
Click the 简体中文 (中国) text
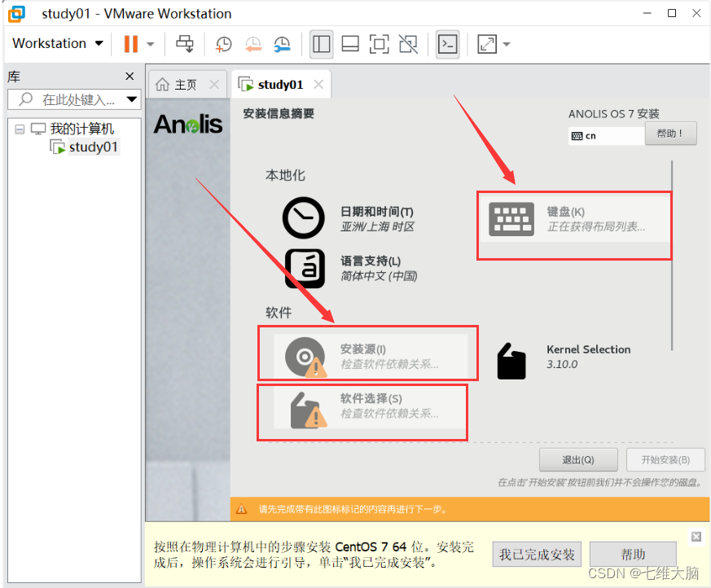[379, 276]
